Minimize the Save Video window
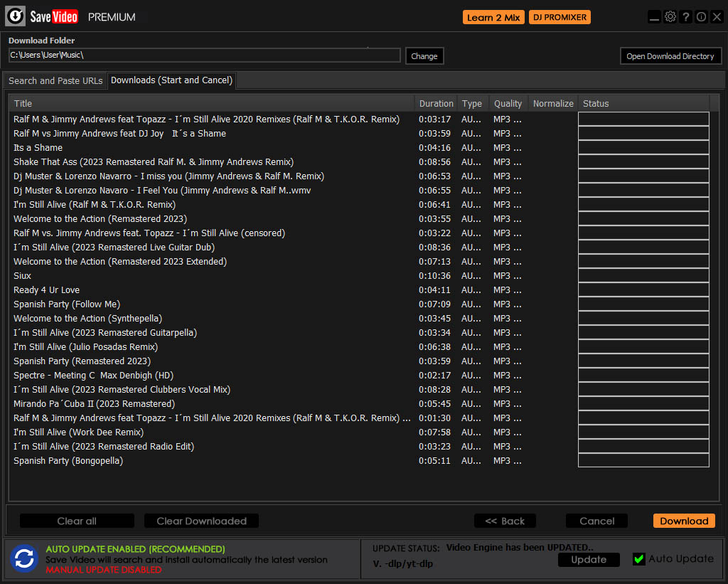 [655, 17]
